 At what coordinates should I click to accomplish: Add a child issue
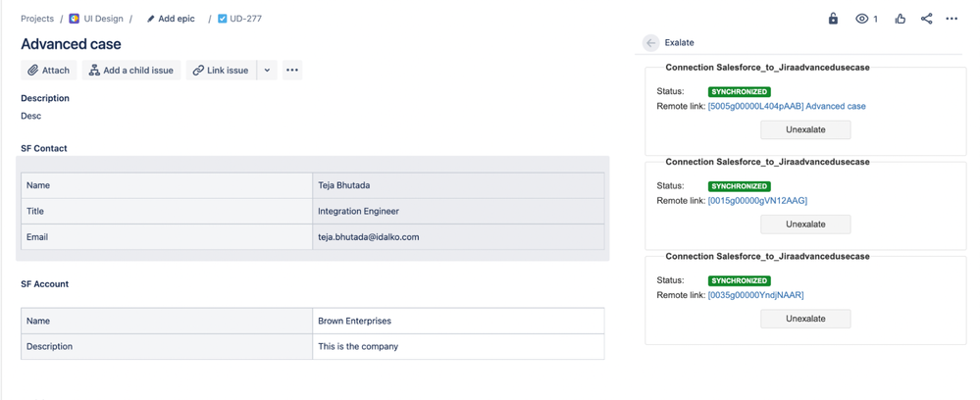131,70
